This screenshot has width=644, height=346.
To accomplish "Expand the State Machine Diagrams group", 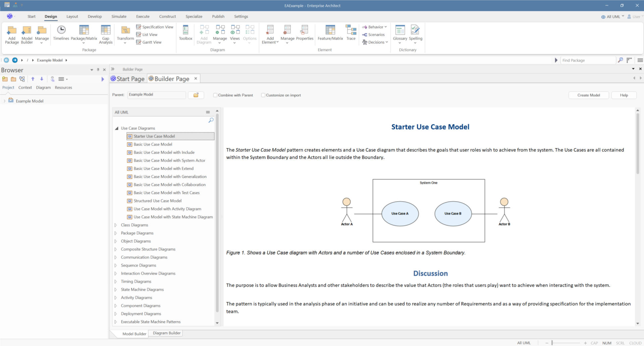I will click(x=116, y=290).
